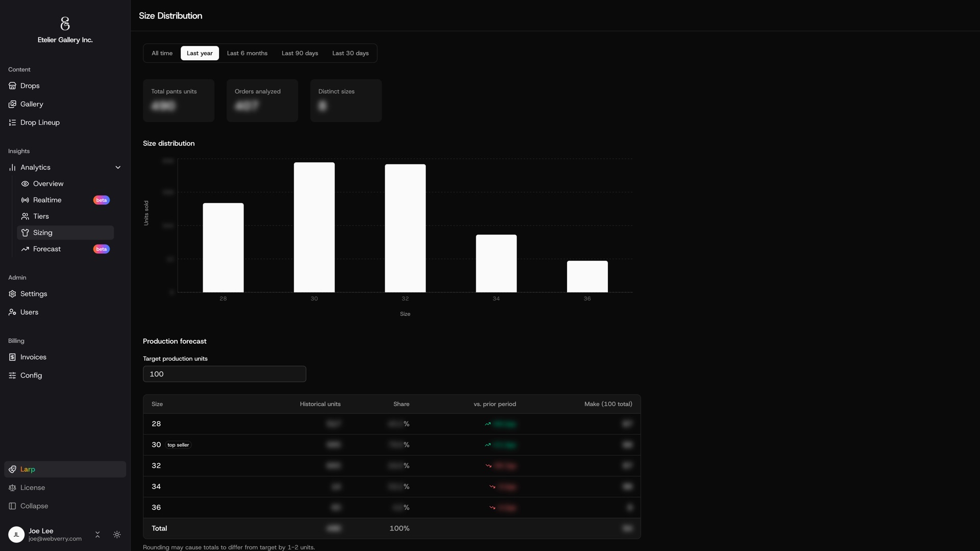Click the Analytics bar chart icon
Image resolution: width=980 pixels, height=551 pixels.
click(x=12, y=167)
